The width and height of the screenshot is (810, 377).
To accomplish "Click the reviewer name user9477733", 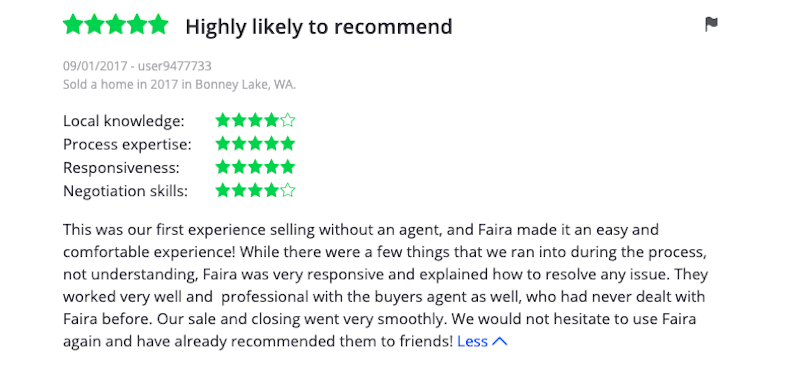I will click(x=175, y=66).
